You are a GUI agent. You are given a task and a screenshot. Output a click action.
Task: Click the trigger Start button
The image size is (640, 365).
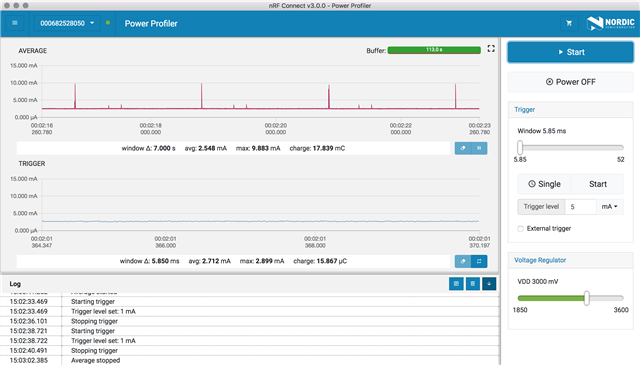point(598,184)
